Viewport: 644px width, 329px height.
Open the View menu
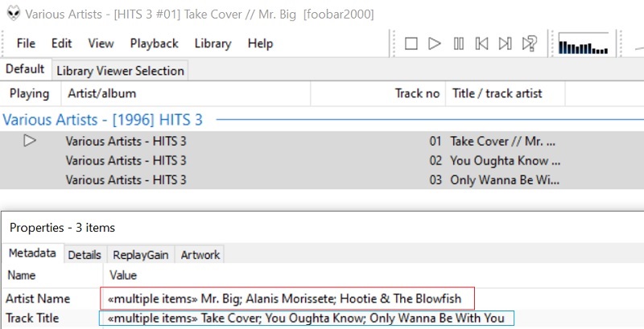[101, 43]
